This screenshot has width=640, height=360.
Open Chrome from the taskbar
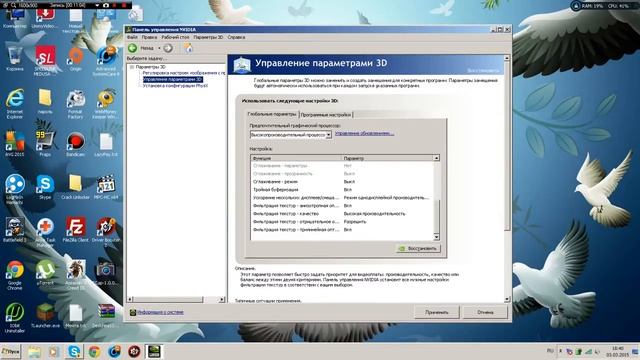point(94,351)
